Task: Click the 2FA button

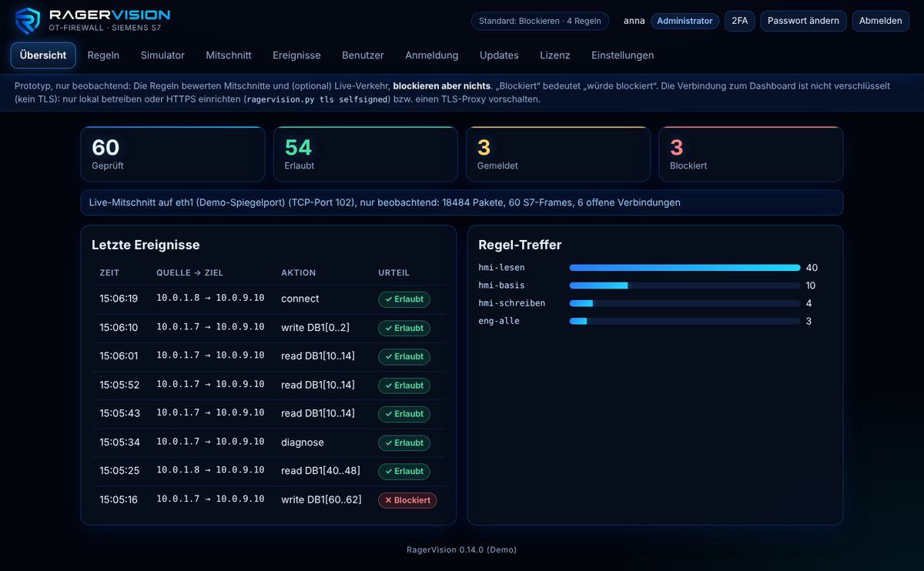Action: click(740, 21)
